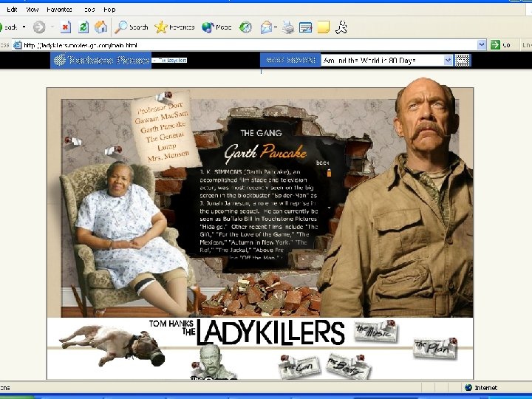Open The Plan pinned note
532x399 pixels.
(435, 348)
